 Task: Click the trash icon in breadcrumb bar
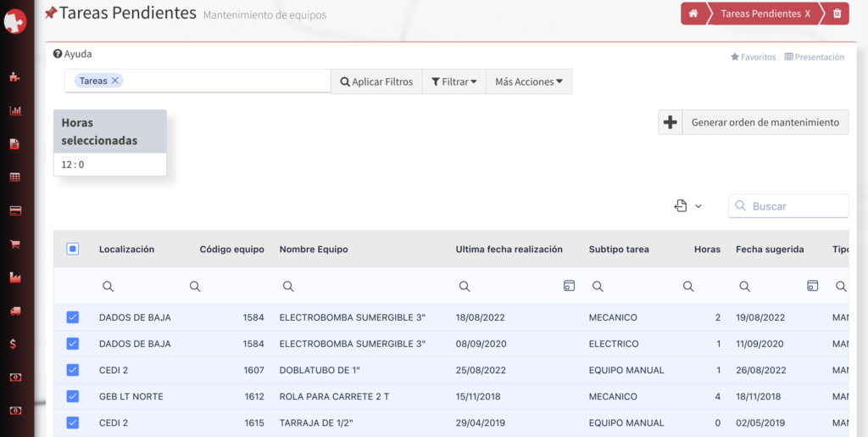[x=837, y=14]
